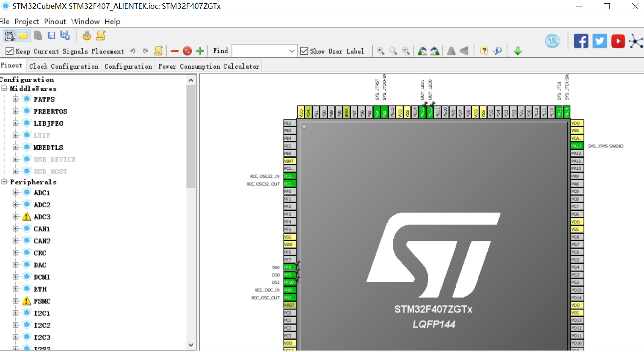Select CRC in the peripherals tree
Viewport: 644px width, 352px height.
(x=40, y=253)
